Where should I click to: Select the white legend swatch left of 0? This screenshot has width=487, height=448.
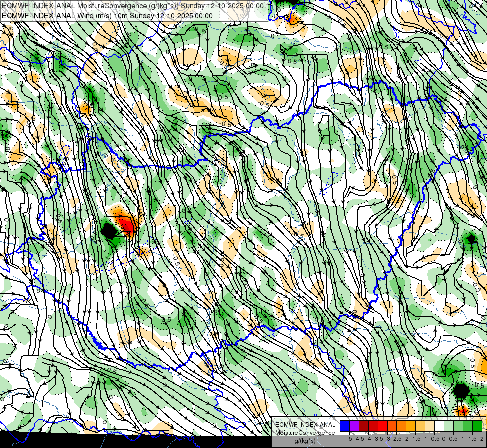coord(439,426)
